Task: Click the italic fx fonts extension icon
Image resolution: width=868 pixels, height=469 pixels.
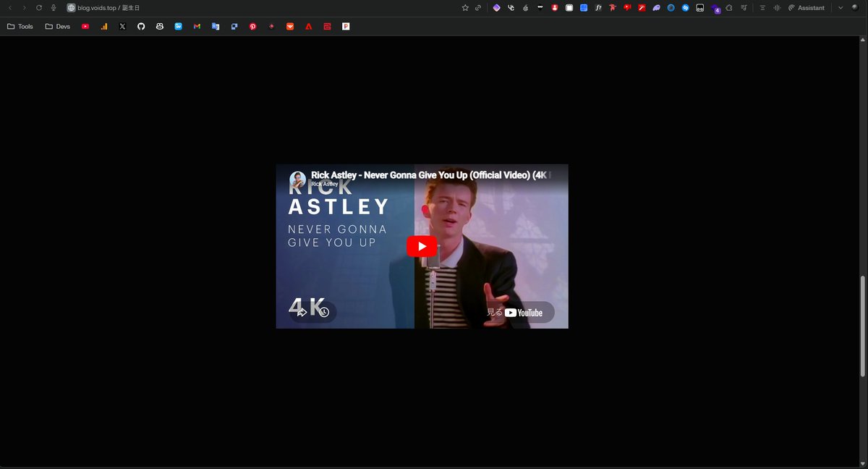Action: pyautogui.click(x=598, y=8)
